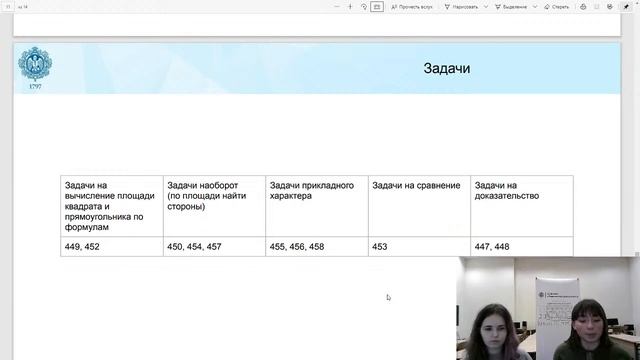
Task: Click the slide title "Задачи"
Action: pos(447,68)
